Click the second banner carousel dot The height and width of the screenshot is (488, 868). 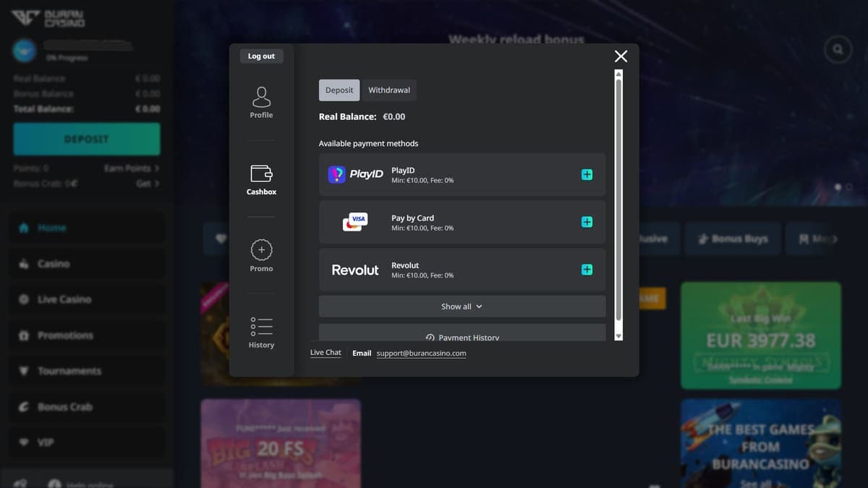[849, 187]
